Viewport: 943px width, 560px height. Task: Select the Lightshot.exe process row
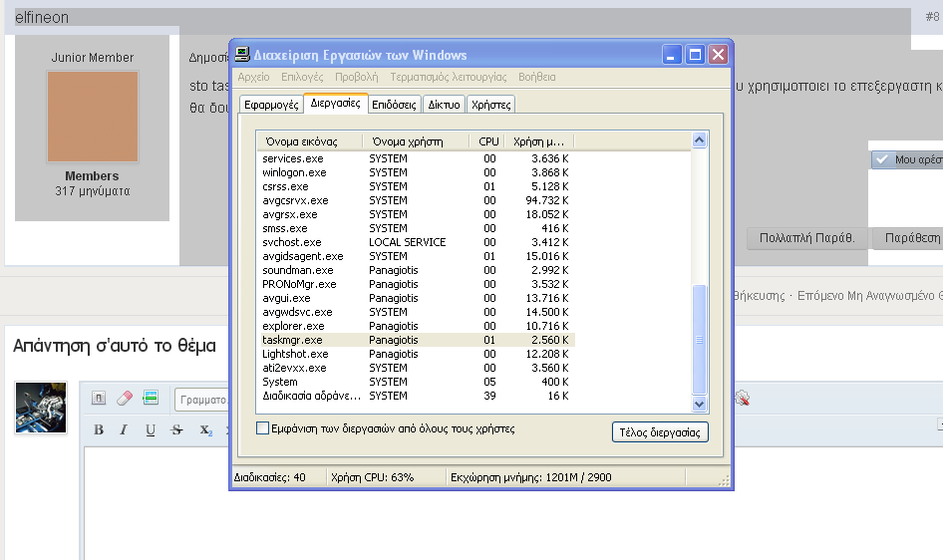(x=416, y=354)
